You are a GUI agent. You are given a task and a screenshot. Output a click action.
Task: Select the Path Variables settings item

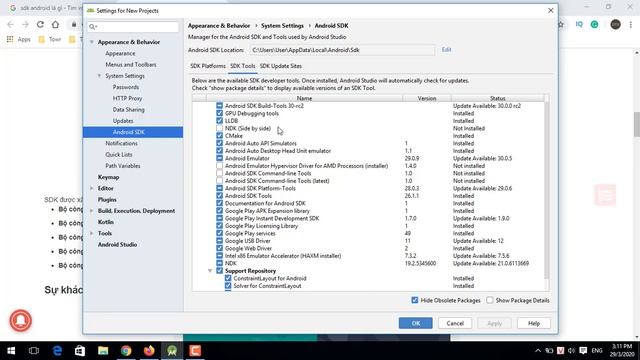click(x=123, y=166)
